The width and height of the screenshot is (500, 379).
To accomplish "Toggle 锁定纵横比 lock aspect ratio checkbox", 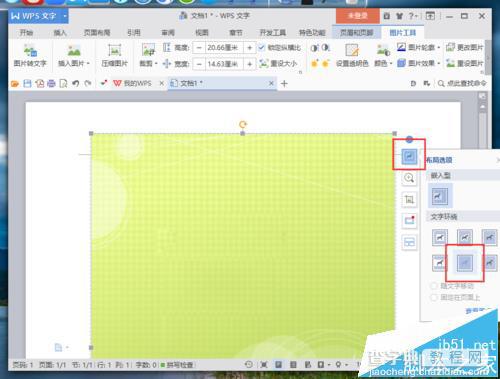I will pos(261,48).
